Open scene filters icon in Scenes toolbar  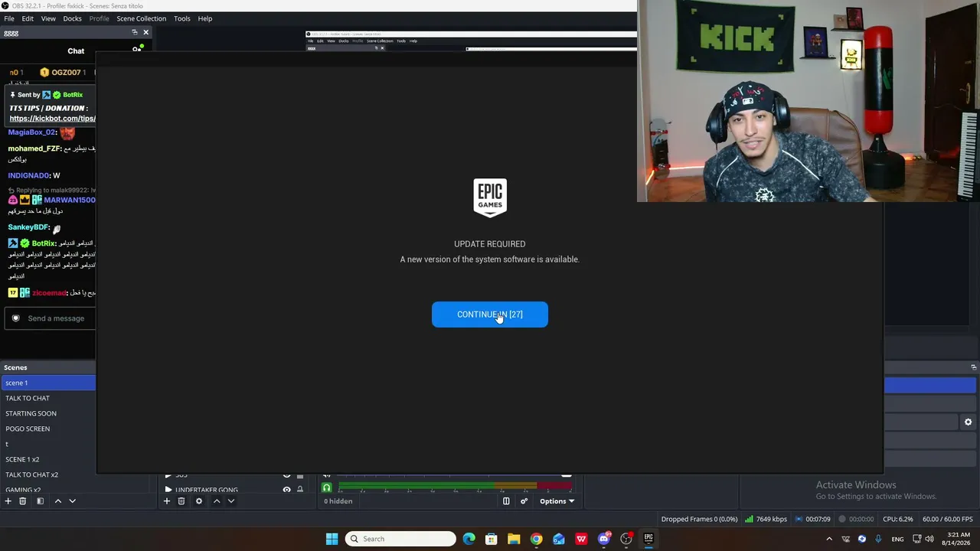[40, 501]
